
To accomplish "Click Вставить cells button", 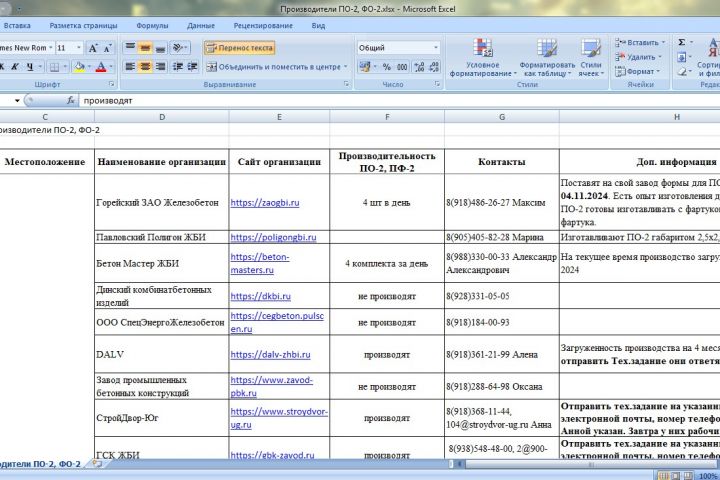I will pyautogui.click(x=636, y=42).
